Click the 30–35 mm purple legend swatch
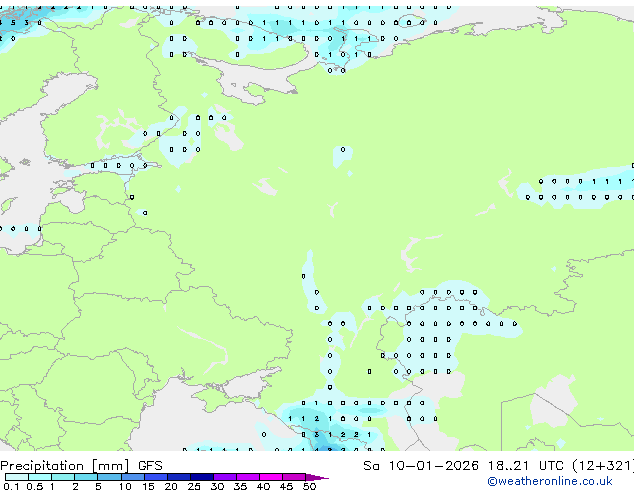The image size is (634, 490). tap(225, 477)
